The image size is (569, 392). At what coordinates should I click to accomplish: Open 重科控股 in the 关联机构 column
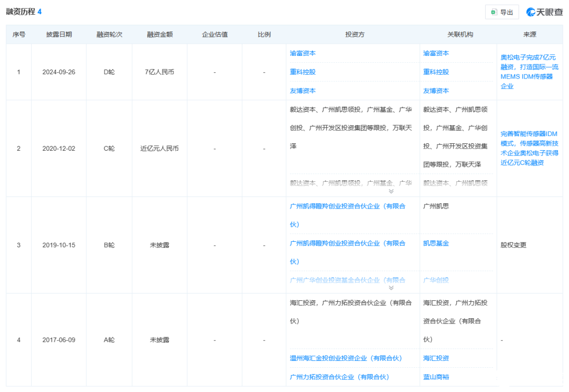point(436,72)
